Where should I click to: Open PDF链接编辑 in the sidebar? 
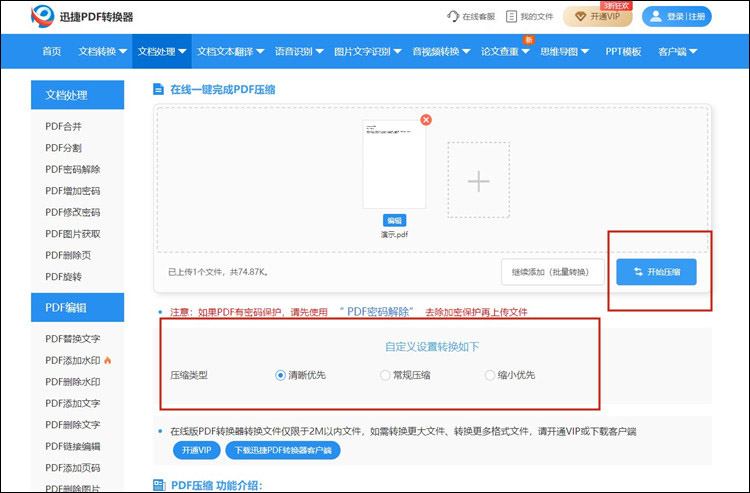[73, 447]
